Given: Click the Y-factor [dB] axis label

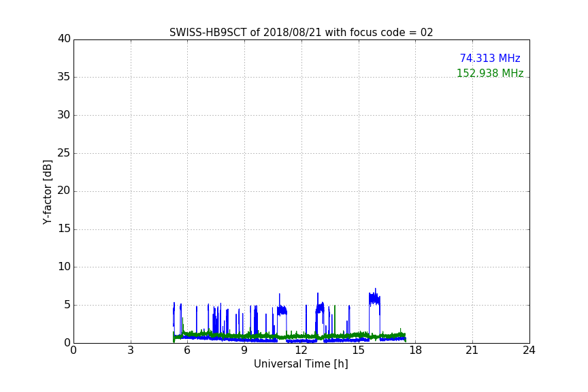Looking at the screenshot, I should (47, 192).
